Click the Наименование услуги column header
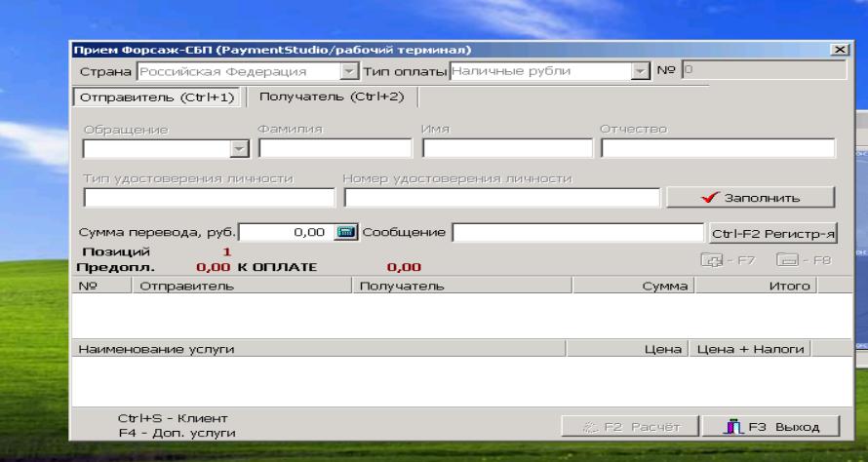 pyautogui.click(x=319, y=349)
